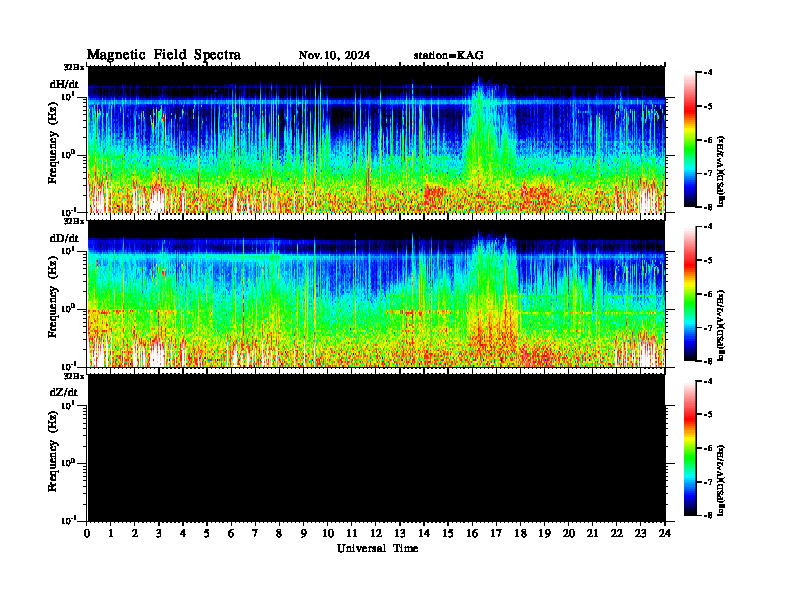The height and width of the screenshot is (612, 792).
Task: Select the date text "Nov. 10, 2024"
Action: [x=334, y=55]
